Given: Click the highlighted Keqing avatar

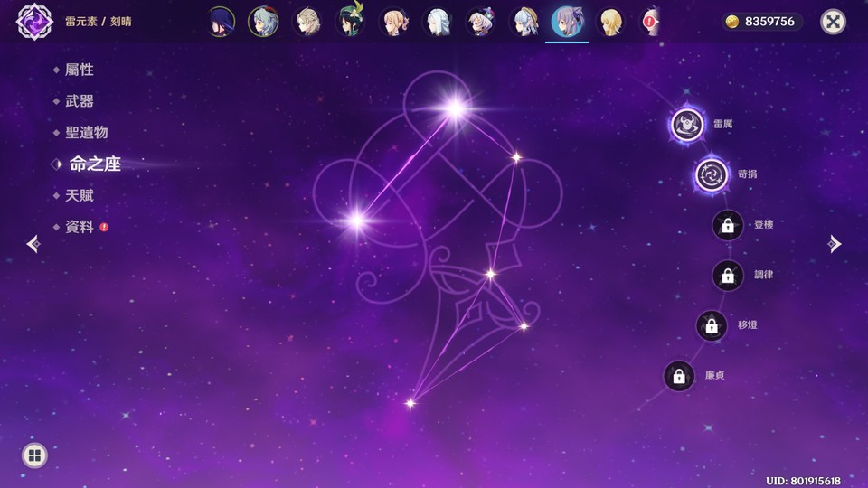Looking at the screenshot, I should pos(567,22).
